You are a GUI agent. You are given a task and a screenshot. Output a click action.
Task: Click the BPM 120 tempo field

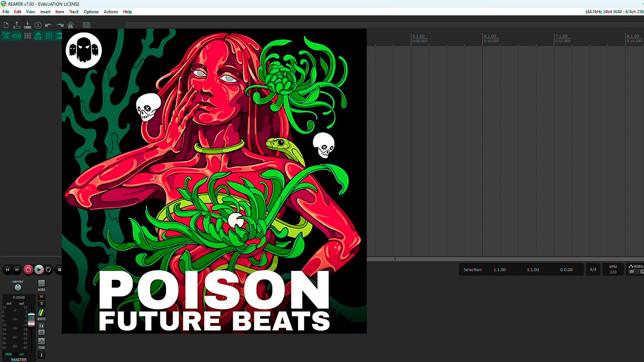[613, 270]
